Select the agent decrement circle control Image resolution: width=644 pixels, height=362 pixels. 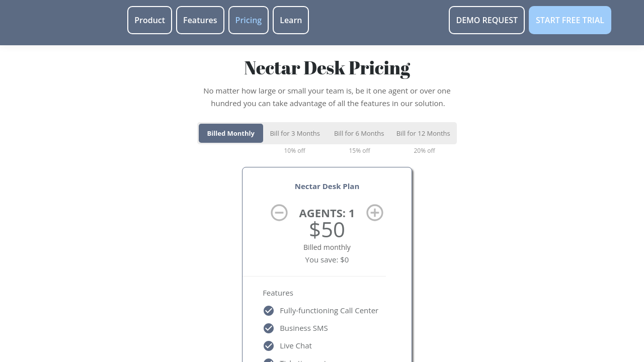tap(279, 213)
